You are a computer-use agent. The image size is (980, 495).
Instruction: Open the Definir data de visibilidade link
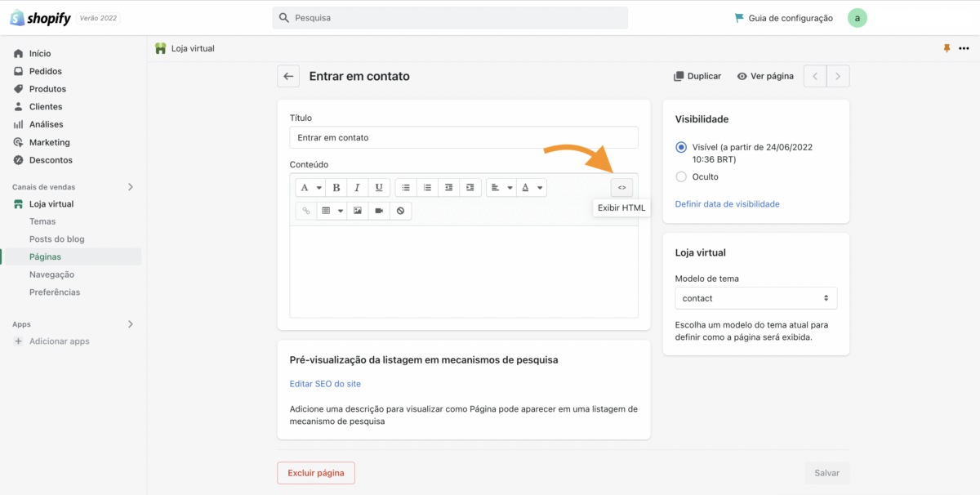[727, 204]
